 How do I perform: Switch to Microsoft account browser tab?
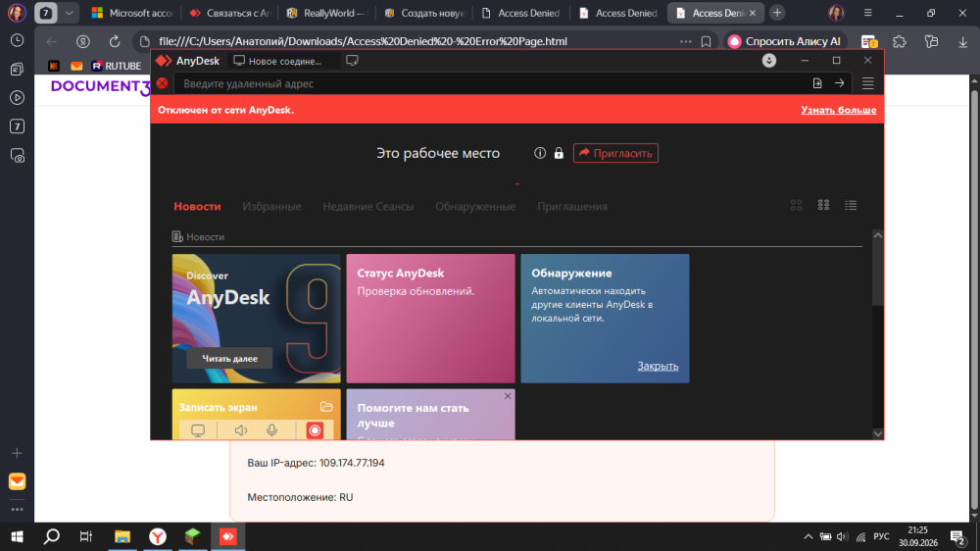point(132,13)
